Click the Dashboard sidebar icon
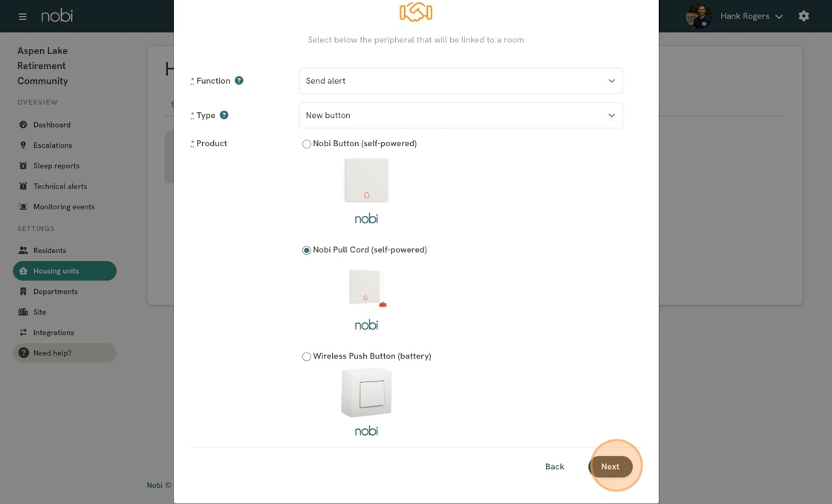Image resolution: width=832 pixels, height=504 pixels. pos(23,125)
